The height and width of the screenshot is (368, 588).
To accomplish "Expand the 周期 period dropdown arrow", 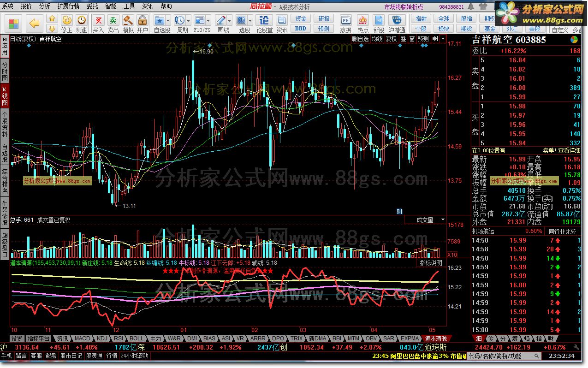I will pyautogui.click(x=189, y=21).
